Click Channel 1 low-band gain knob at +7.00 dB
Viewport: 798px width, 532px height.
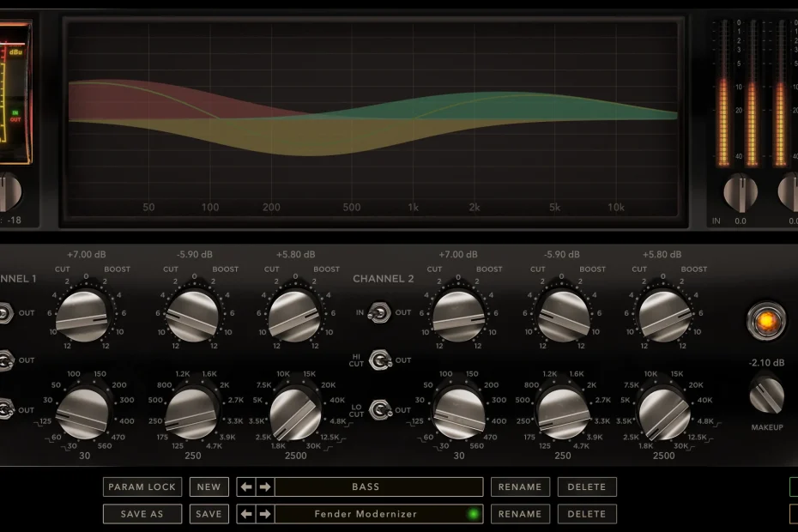(84, 314)
